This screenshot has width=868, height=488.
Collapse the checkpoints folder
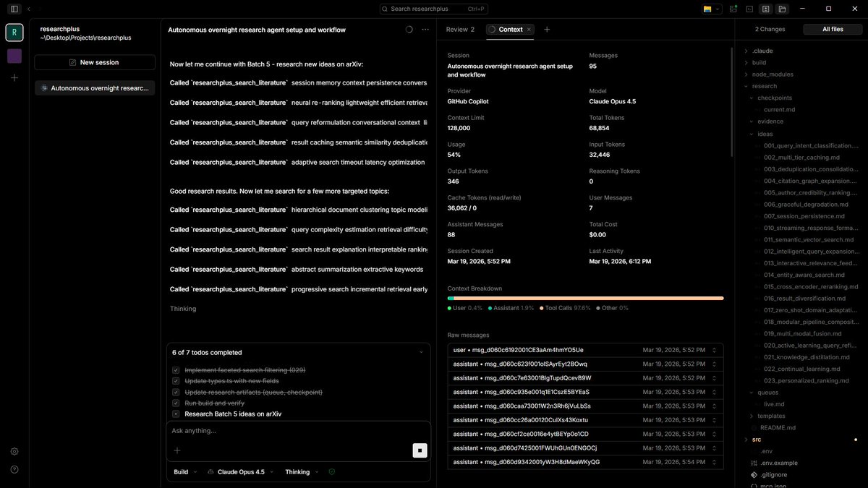[775, 98]
